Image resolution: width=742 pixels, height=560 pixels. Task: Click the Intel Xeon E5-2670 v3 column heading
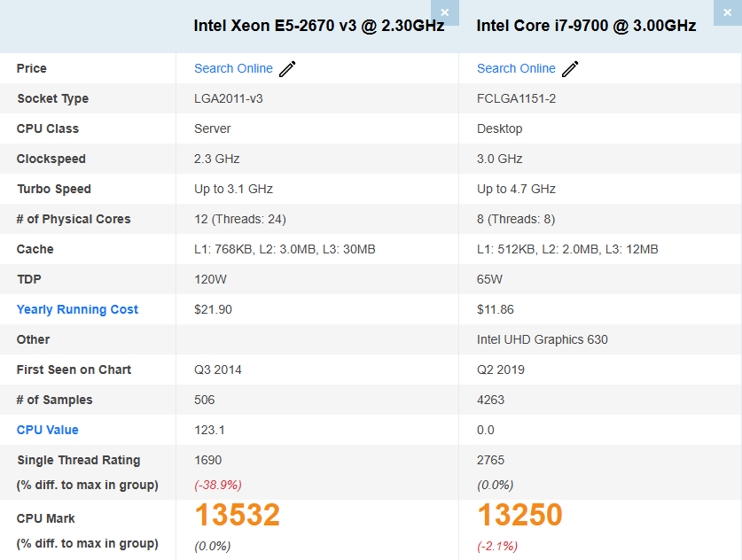tap(319, 26)
